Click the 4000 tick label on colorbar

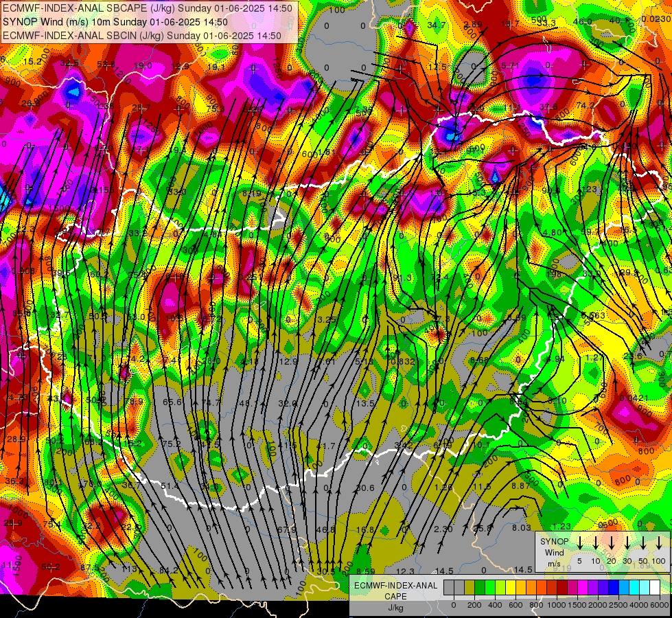click(639, 605)
